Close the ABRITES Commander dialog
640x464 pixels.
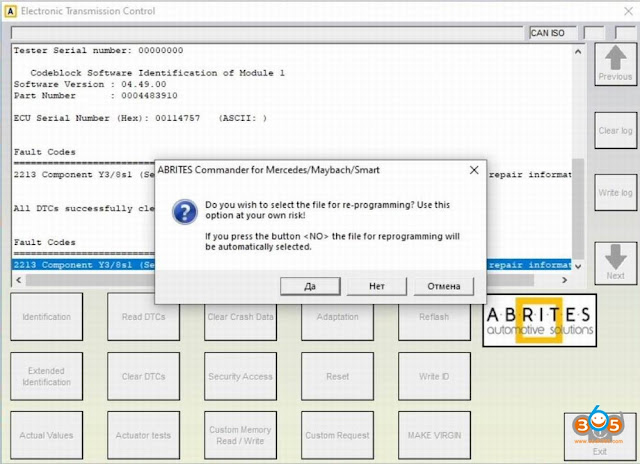pos(474,170)
